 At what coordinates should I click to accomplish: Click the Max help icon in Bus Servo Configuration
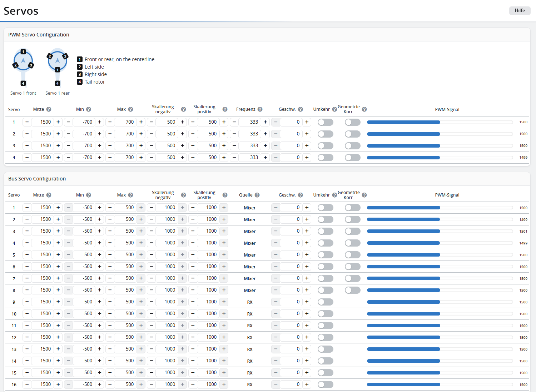[130, 195]
